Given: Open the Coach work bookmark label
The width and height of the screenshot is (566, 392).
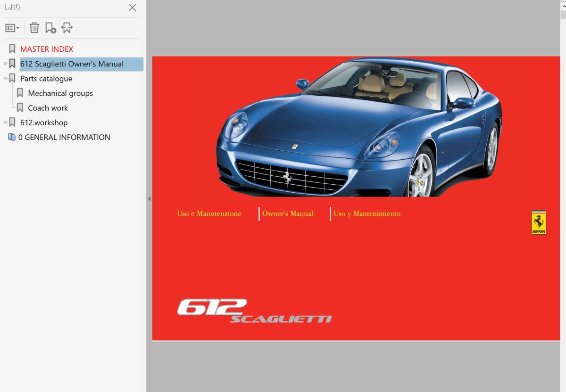Looking at the screenshot, I should click(48, 108).
